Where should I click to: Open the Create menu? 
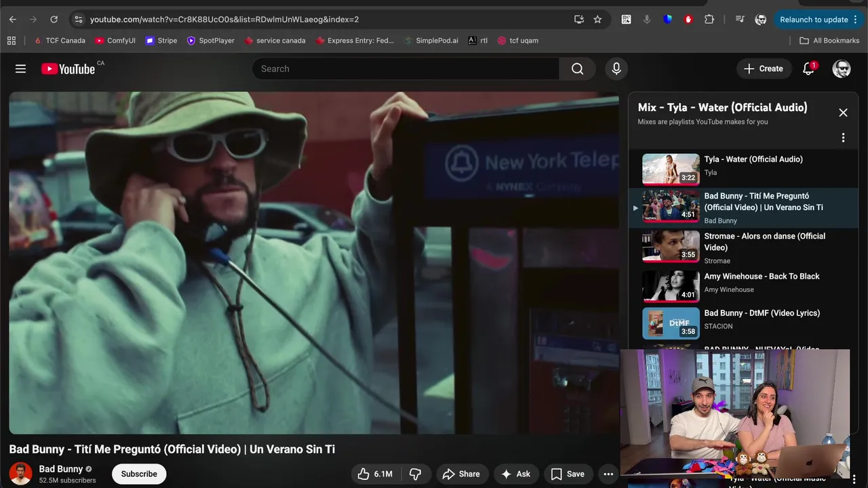tap(764, 68)
